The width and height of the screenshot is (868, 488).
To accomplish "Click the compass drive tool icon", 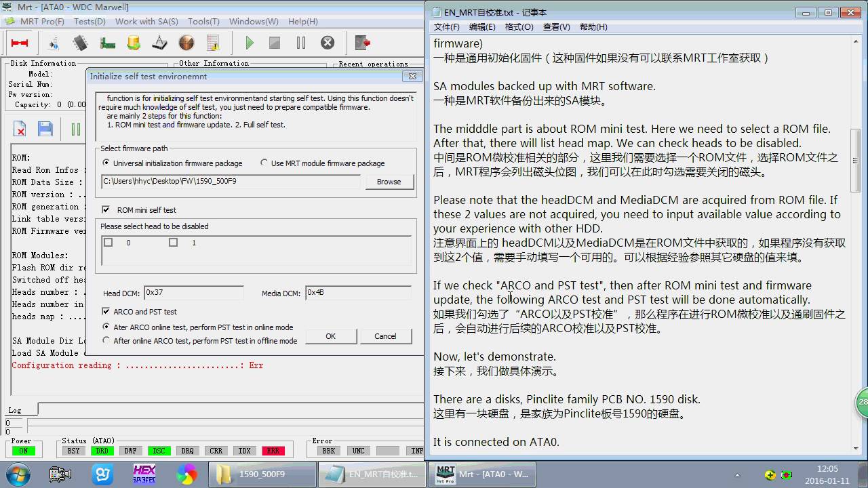I will point(159,43).
